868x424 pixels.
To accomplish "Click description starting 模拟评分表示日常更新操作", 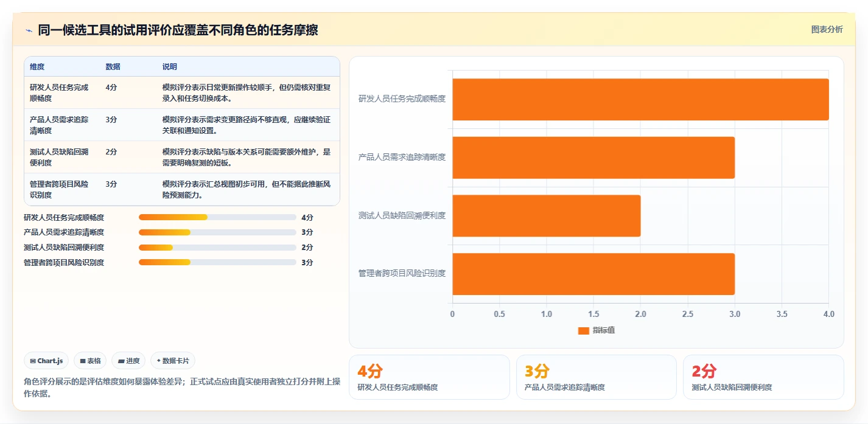I will pyautogui.click(x=247, y=92).
